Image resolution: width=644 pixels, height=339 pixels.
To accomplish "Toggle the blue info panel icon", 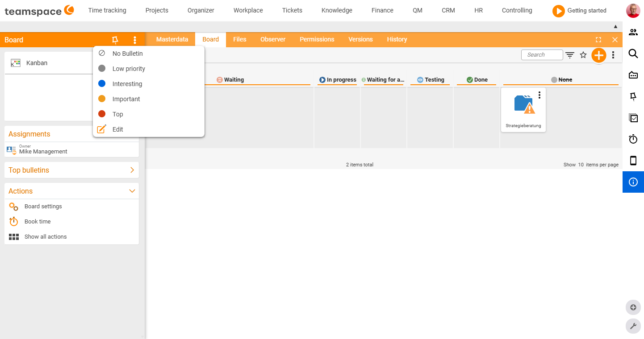I will pos(633,182).
